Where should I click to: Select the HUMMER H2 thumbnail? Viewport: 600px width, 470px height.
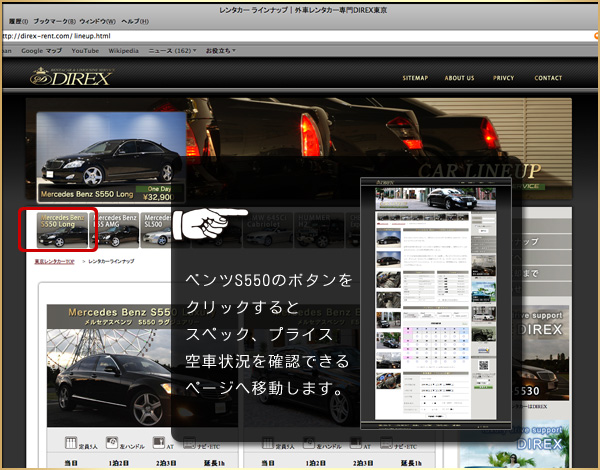(x=319, y=230)
